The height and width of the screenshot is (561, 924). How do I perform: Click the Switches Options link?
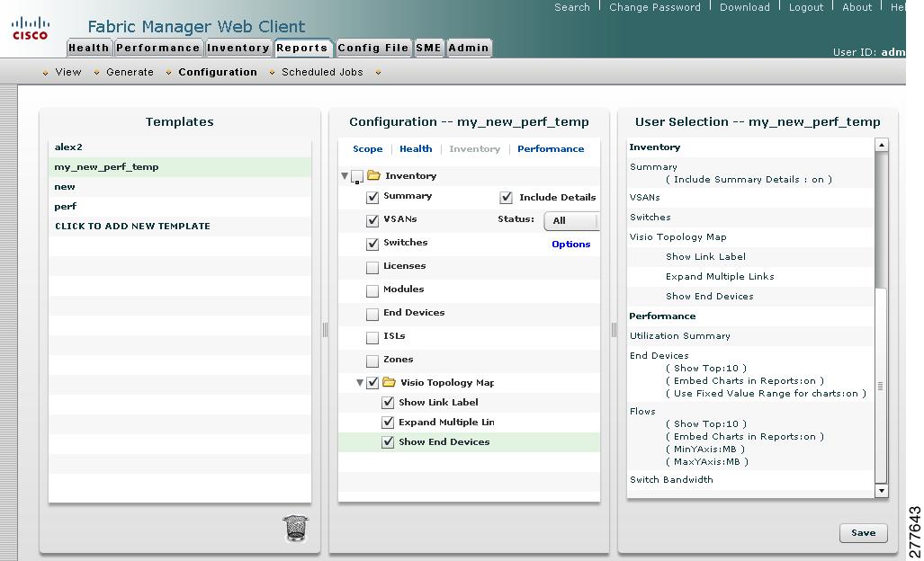[x=571, y=245]
